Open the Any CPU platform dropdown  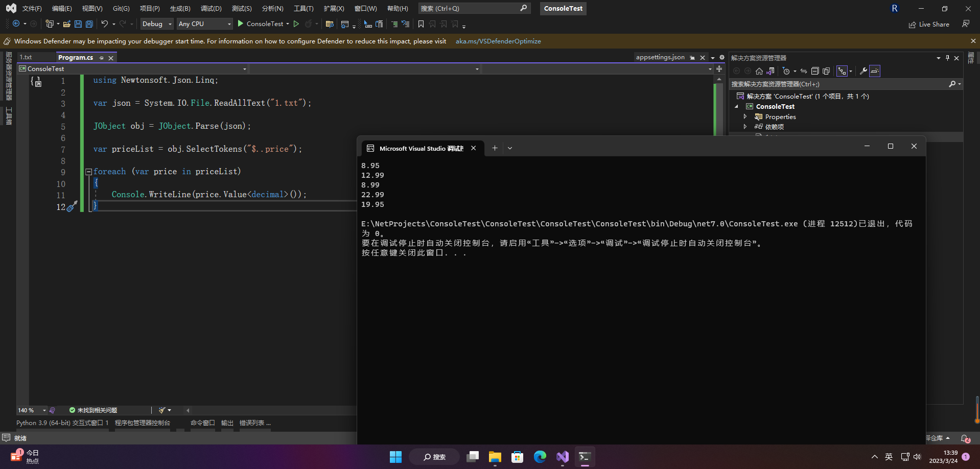[204, 24]
